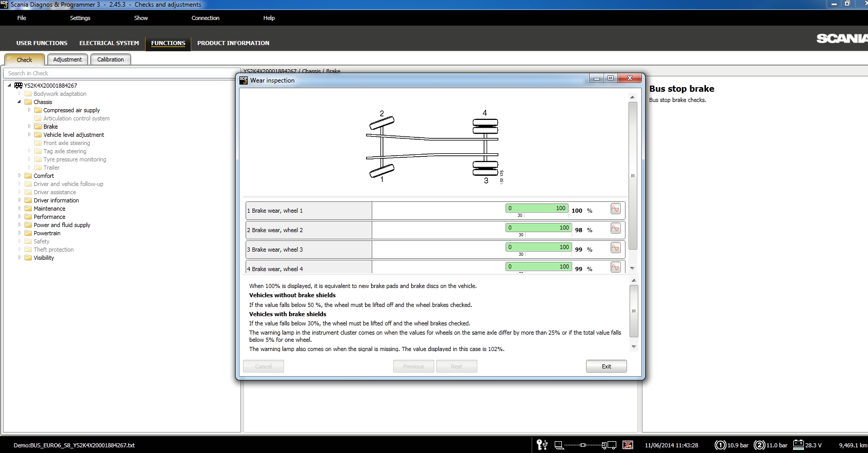Go to ELECTRICAL SYSTEM section
This screenshot has width=868, height=453.
[x=109, y=43]
